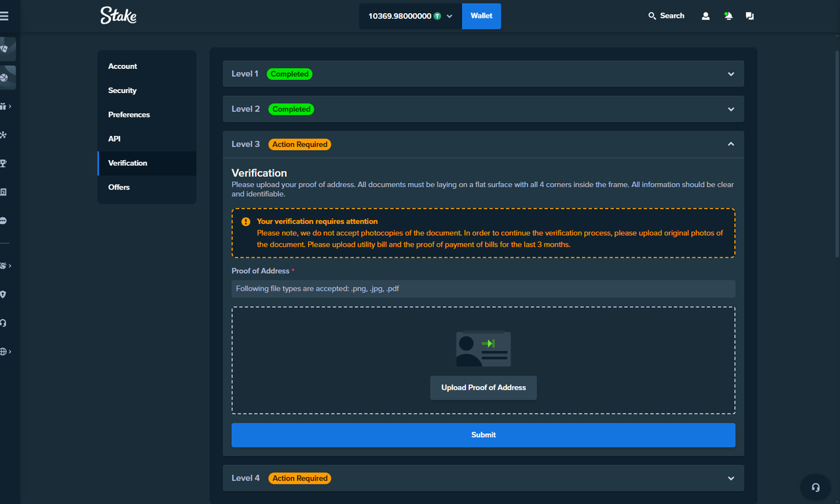Open the Blog newspaper icon in sidebar

click(3, 192)
